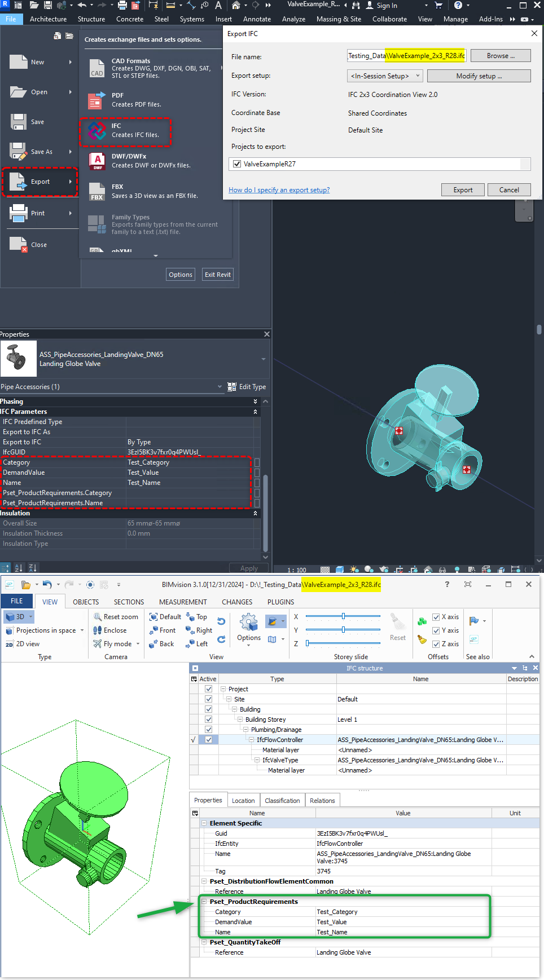544x980 pixels.
Task: Open the Architecture ribbon tab
Action: tap(48, 19)
